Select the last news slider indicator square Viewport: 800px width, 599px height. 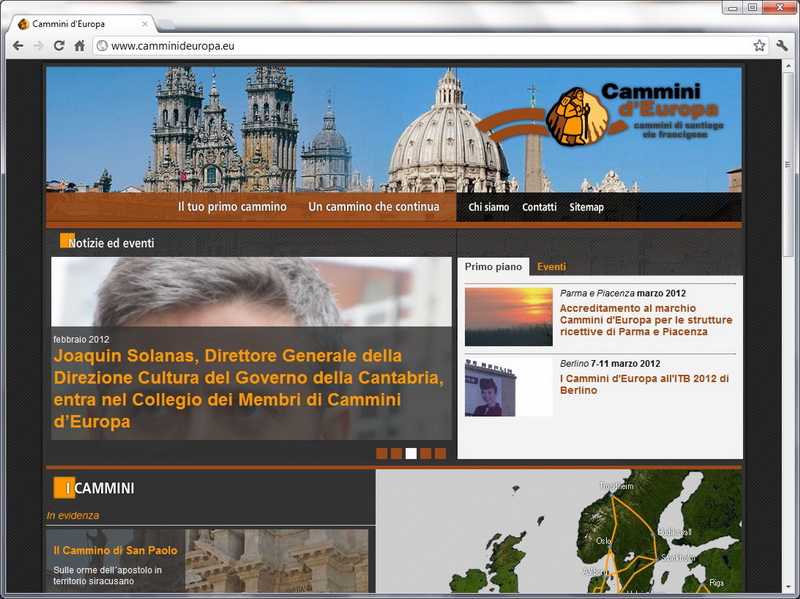(x=440, y=453)
